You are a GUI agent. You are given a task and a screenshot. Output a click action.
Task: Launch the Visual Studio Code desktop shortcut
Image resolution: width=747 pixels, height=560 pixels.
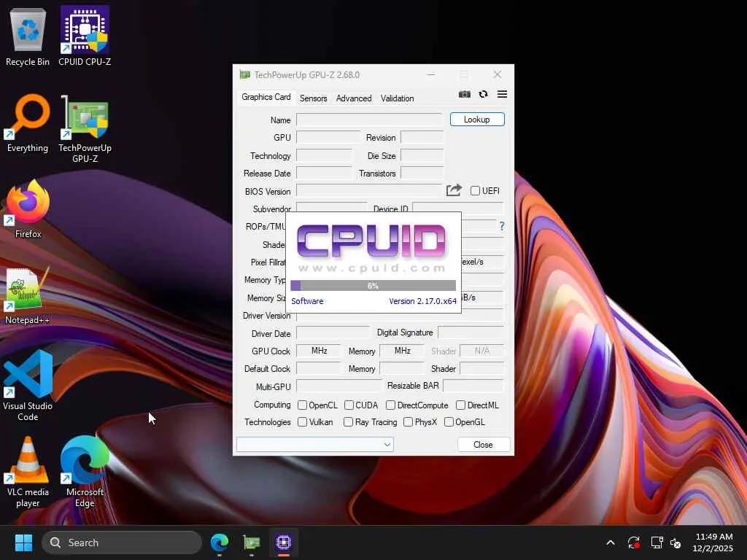28,386
